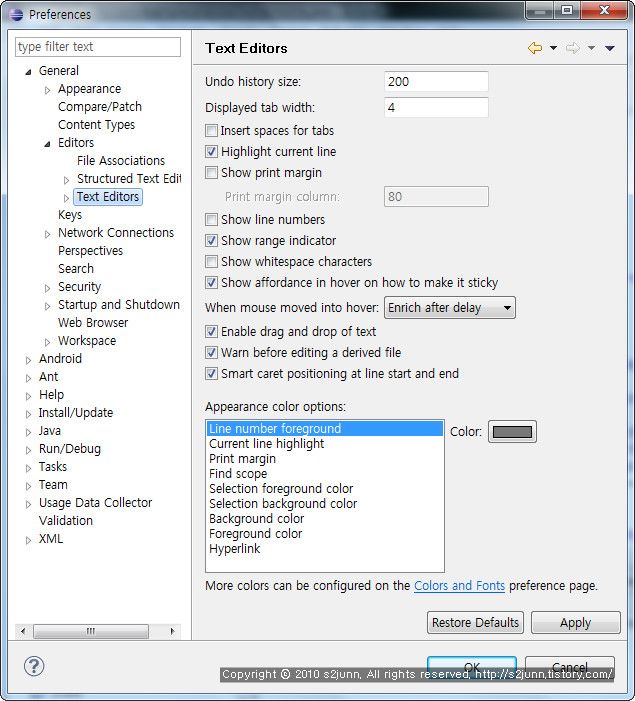The image size is (635, 701).
Task: Open forward history dropdown arrow
Action: (591, 48)
